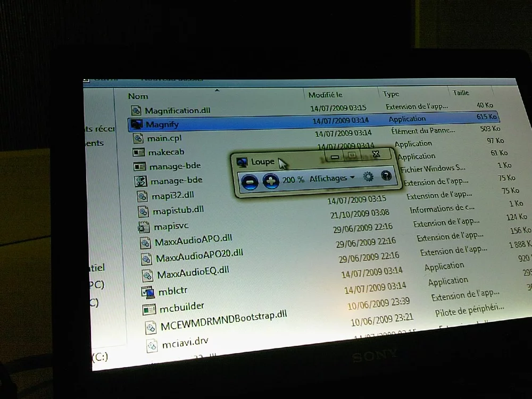
Task: Click the MaxxAudioAPO20.dll icon
Action: tap(146, 259)
